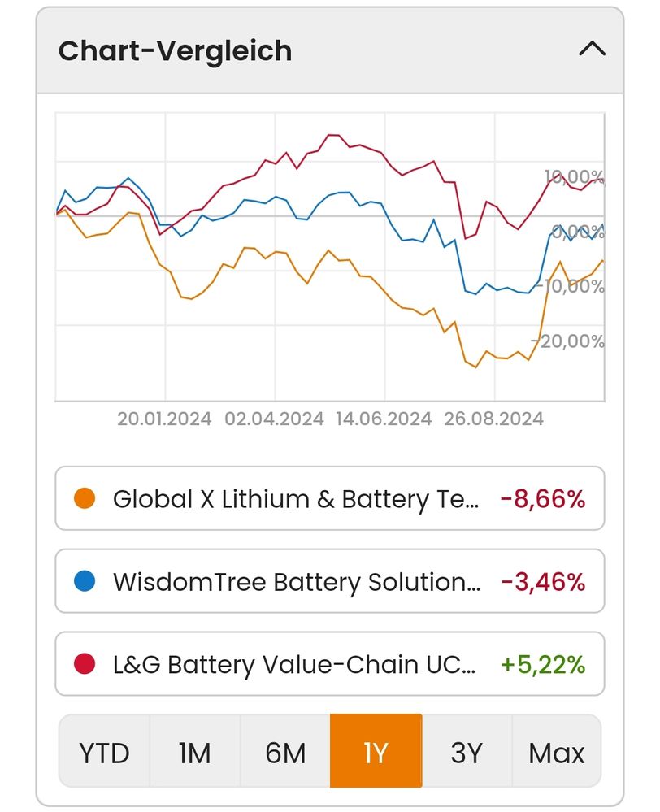
Task: Click the red L&G Battery dot
Action: (85, 664)
